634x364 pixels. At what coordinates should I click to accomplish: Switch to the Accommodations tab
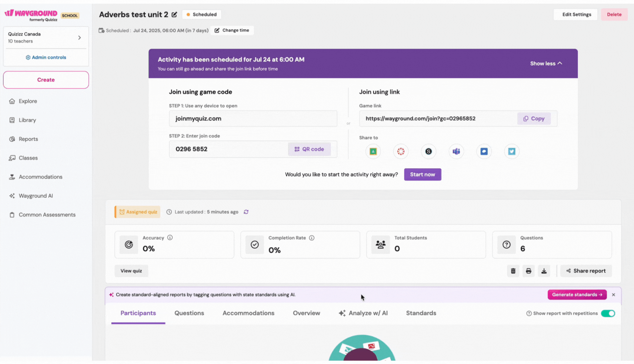click(x=248, y=313)
